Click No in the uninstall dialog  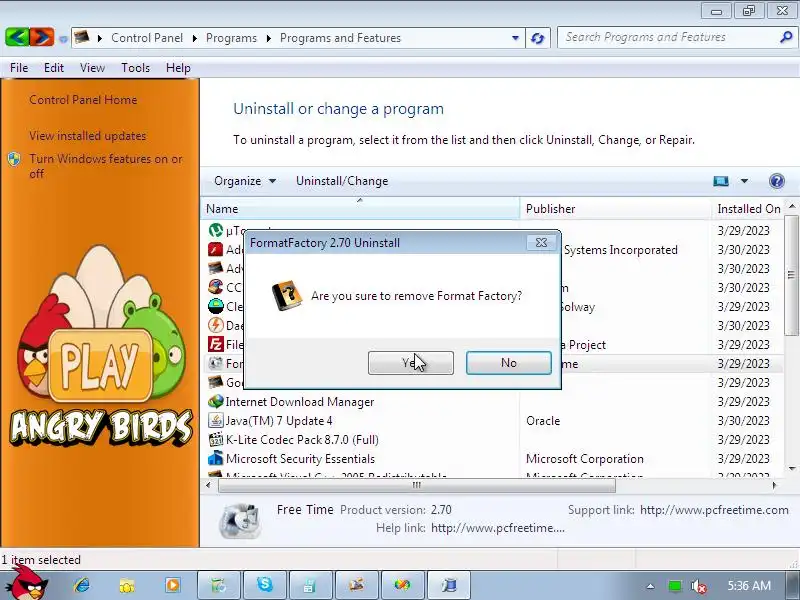[509, 363]
